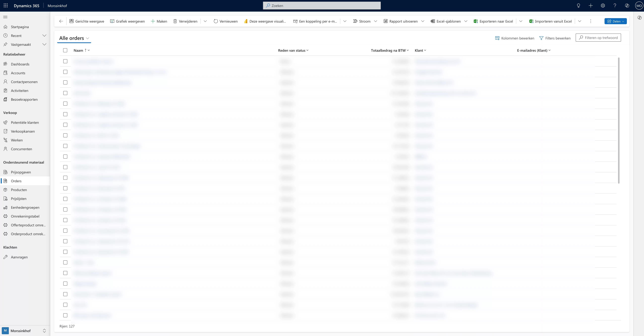The width and height of the screenshot is (644, 336).
Task: Expand the Alle orders view selector
Action: [87, 38]
